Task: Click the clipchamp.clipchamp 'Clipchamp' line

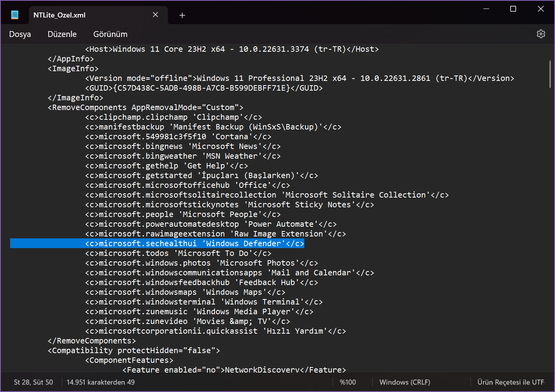Action: (174, 117)
